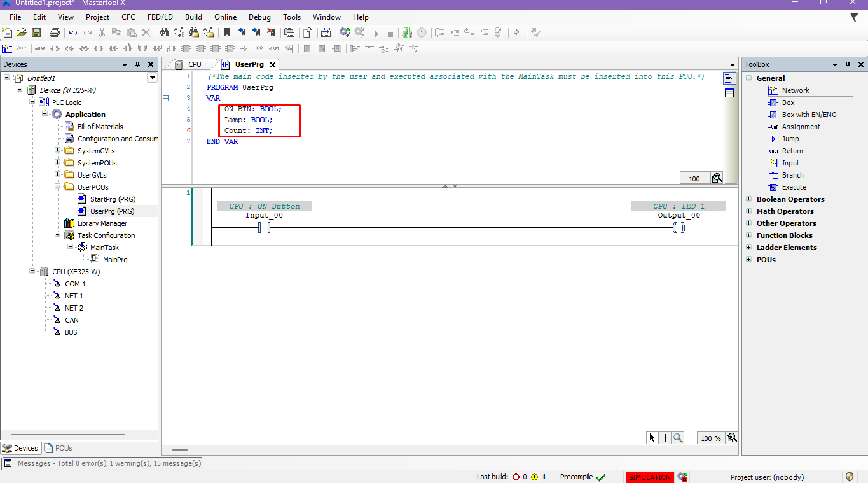
Task: Select the magnifier zoom tool below the ladder editor
Action: (678, 438)
